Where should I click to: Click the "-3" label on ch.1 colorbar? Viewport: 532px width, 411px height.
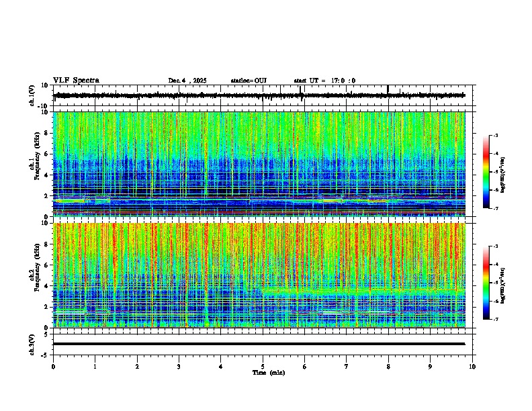pos(496,135)
